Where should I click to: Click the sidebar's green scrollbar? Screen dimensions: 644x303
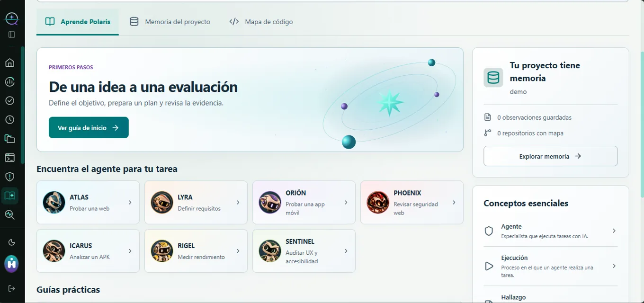coord(23,105)
